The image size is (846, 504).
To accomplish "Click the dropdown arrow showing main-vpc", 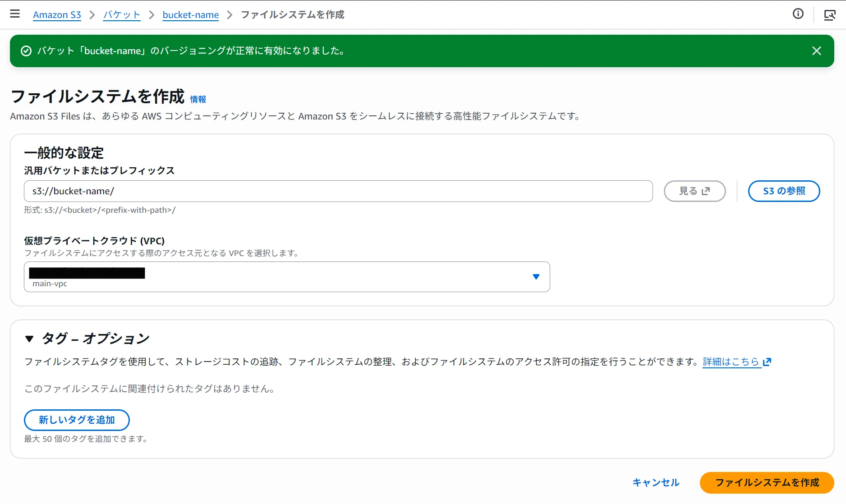I will pos(536,276).
